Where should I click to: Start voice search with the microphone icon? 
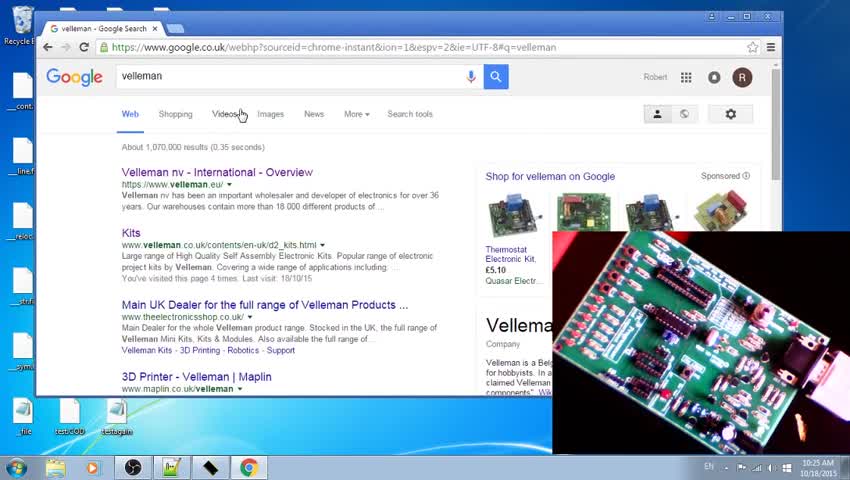click(471, 76)
